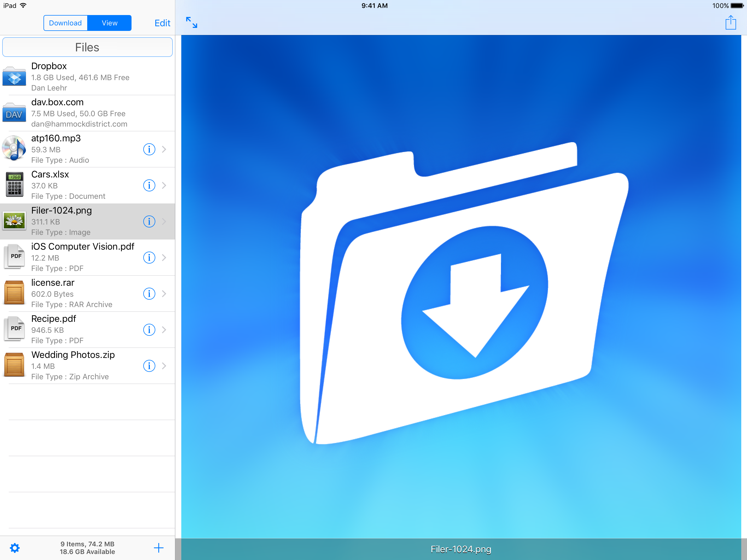Open settings via the gear icon
This screenshot has height=560, width=747.
(x=14, y=547)
